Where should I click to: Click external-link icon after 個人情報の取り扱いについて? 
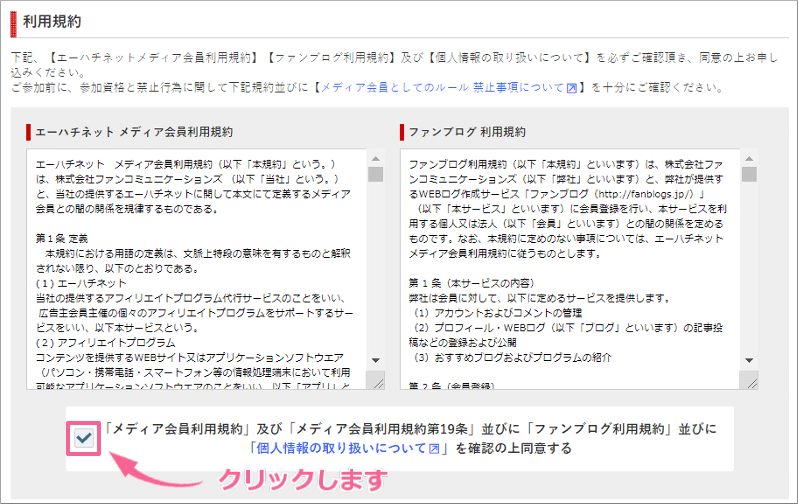[x=434, y=449]
